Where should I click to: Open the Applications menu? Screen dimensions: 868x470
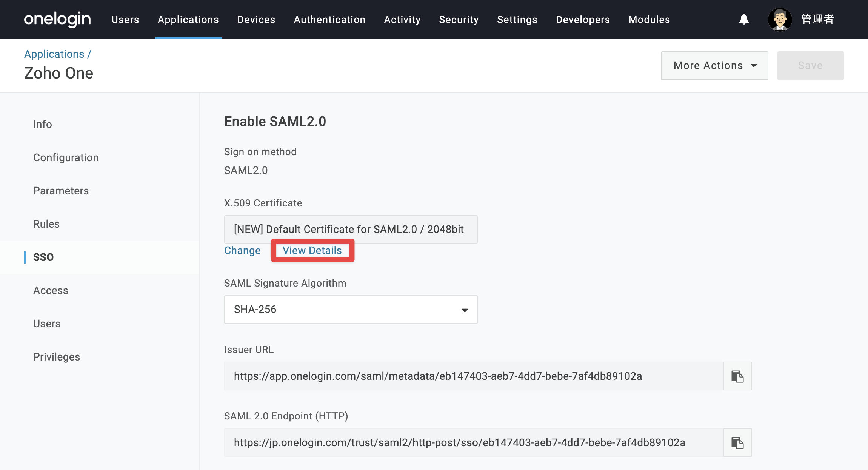click(x=188, y=20)
